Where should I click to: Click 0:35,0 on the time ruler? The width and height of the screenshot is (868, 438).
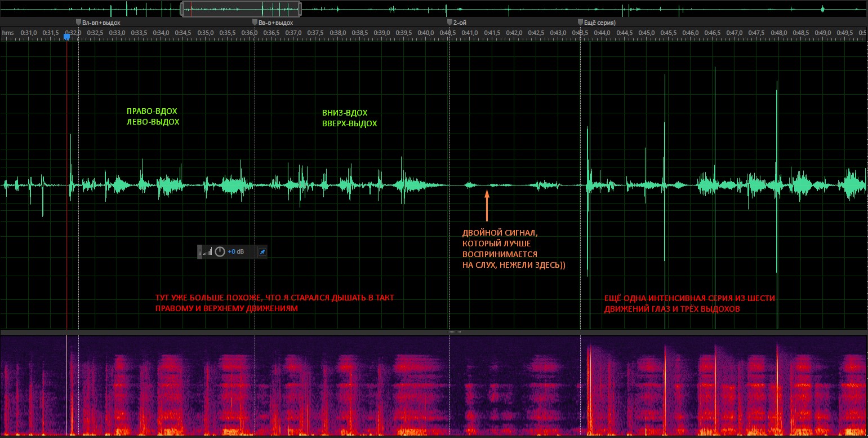coord(206,33)
